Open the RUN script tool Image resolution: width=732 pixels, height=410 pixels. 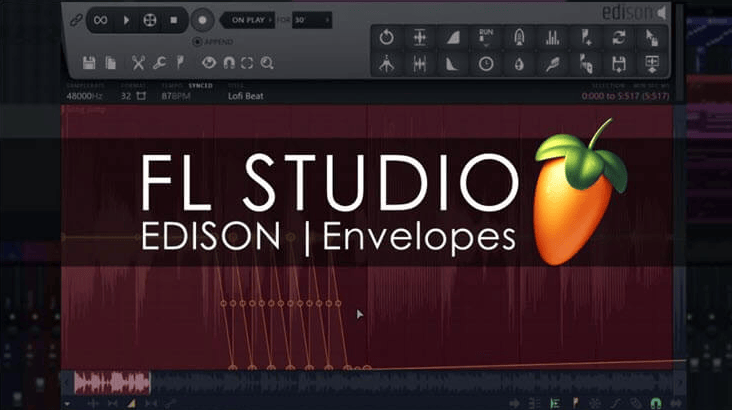click(x=486, y=37)
